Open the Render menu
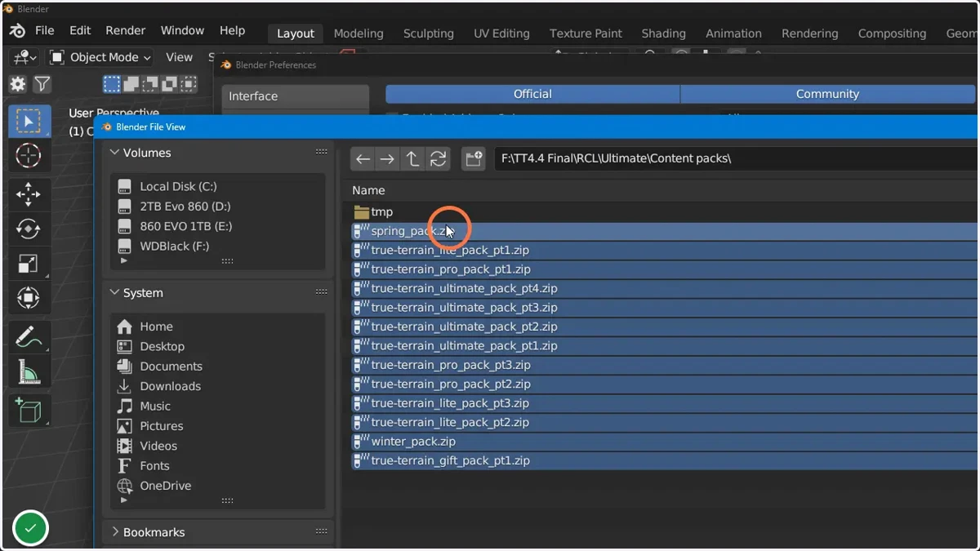 (126, 30)
